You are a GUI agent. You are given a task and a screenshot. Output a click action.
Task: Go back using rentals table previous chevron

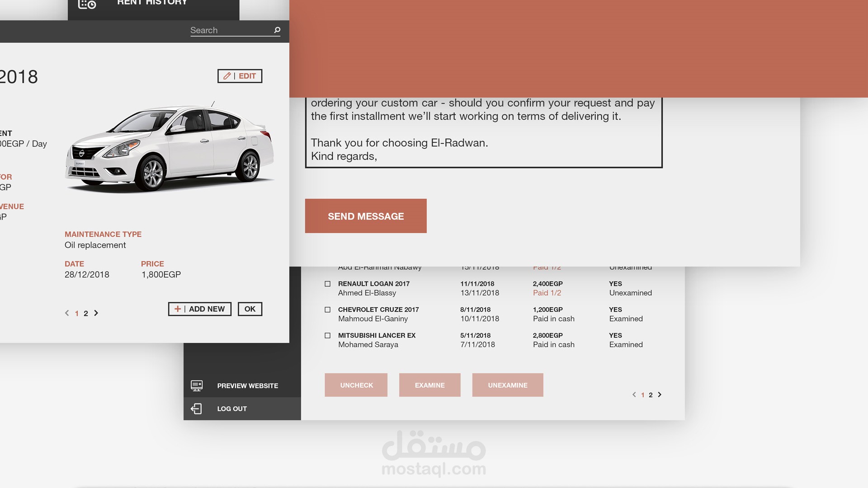click(x=634, y=395)
